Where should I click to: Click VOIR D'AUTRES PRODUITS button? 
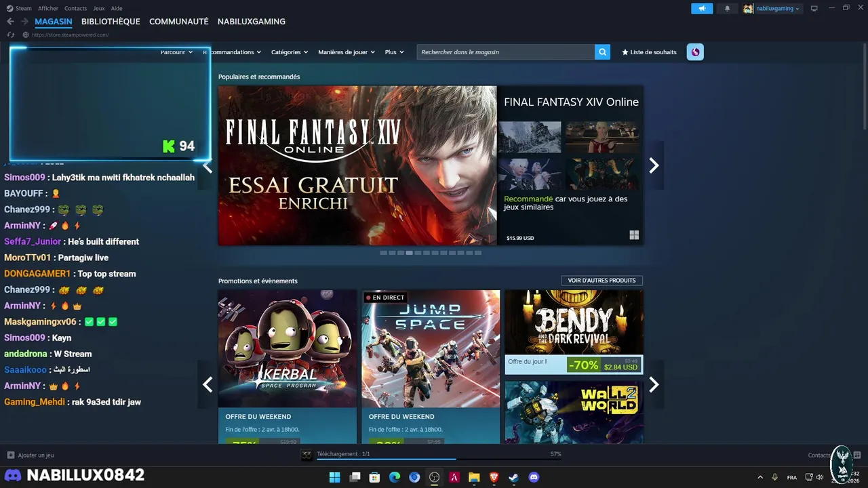click(x=601, y=281)
